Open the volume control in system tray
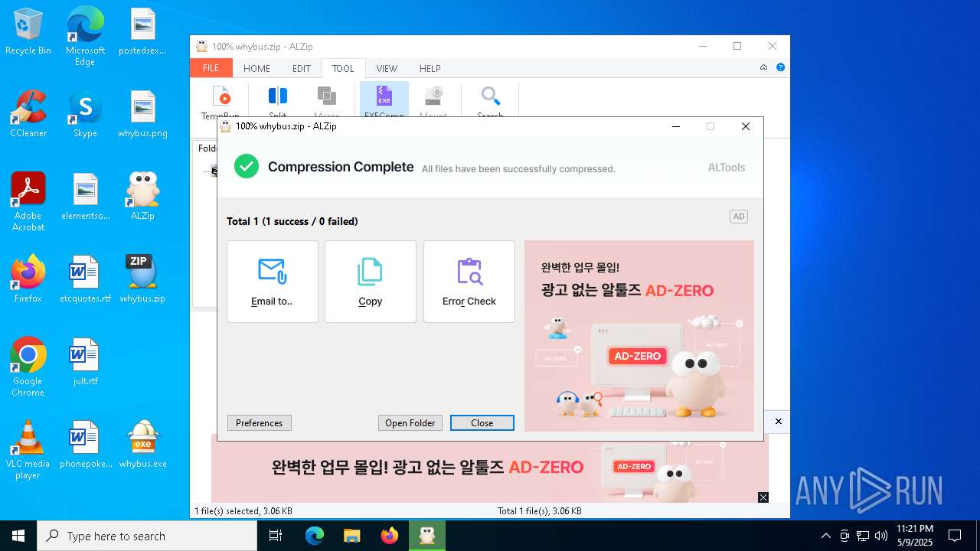Screen dimensions: 980x551 point(881,536)
